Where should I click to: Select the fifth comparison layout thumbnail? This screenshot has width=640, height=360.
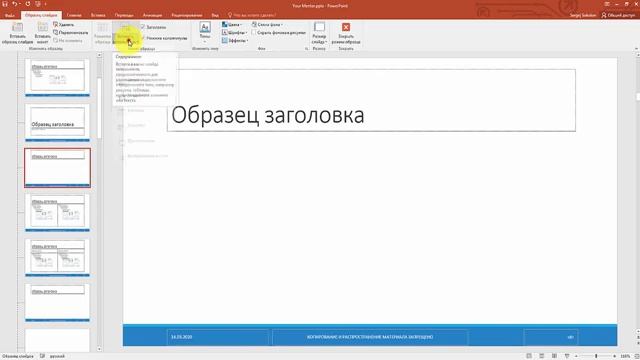[x=57, y=258]
